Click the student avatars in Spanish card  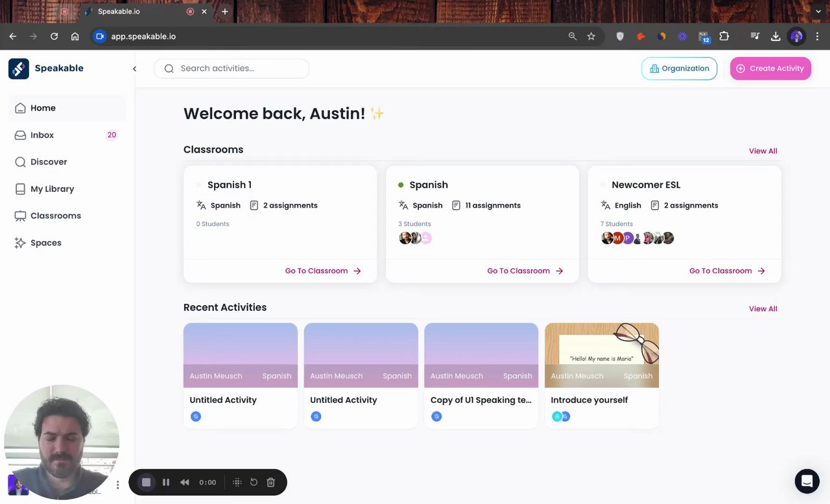pyautogui.click(x=415, y=238)
